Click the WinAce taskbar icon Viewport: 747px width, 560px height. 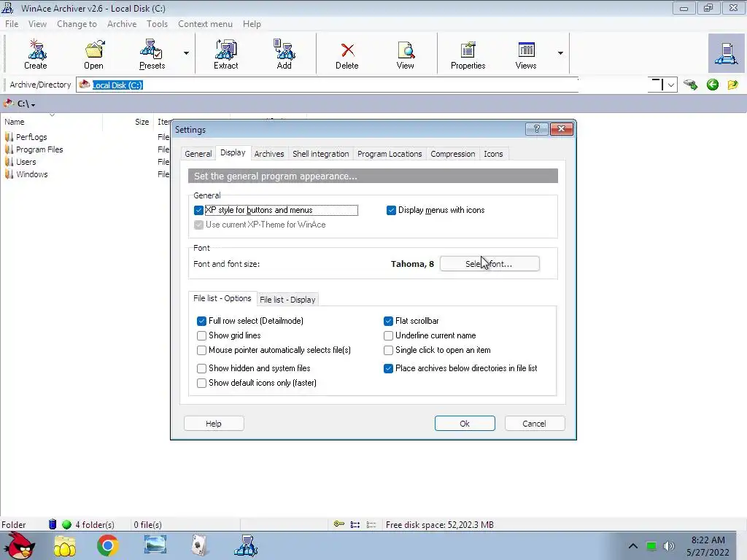click(x=246, y=545)
